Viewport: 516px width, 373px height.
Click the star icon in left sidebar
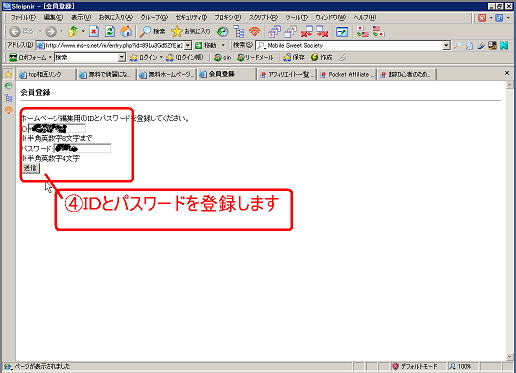[x=8, y=74]
